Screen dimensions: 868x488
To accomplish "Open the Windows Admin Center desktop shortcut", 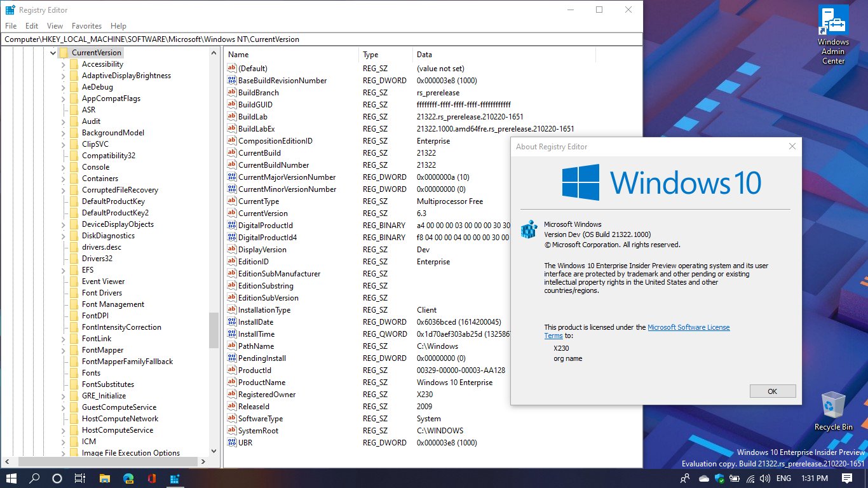I will tap(833, 35).
